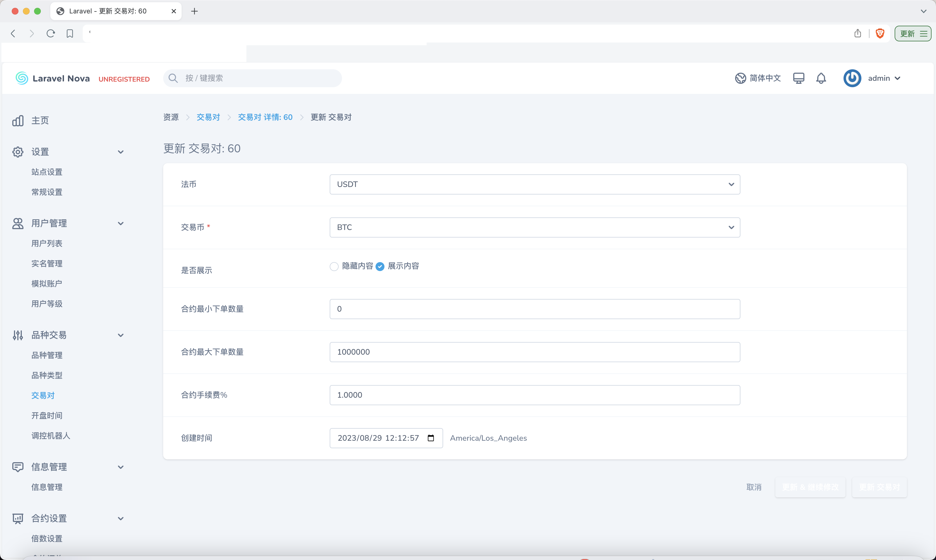Click the browser bookmark icon
Screen dimensions: 936x560
click(x=70, y=34)
